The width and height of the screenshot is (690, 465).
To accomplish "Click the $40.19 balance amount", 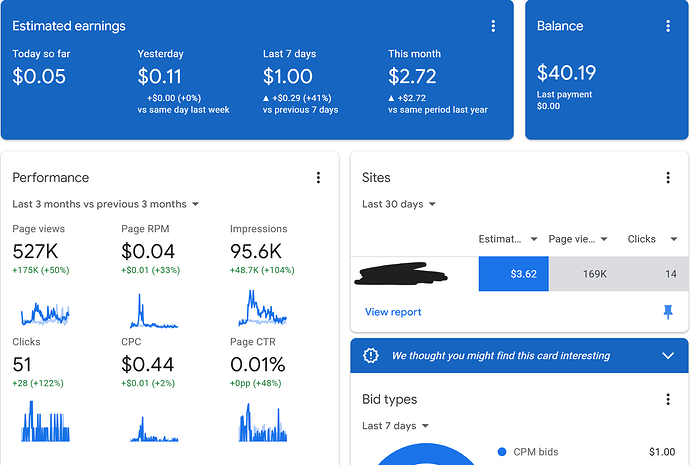I will 566,73.
